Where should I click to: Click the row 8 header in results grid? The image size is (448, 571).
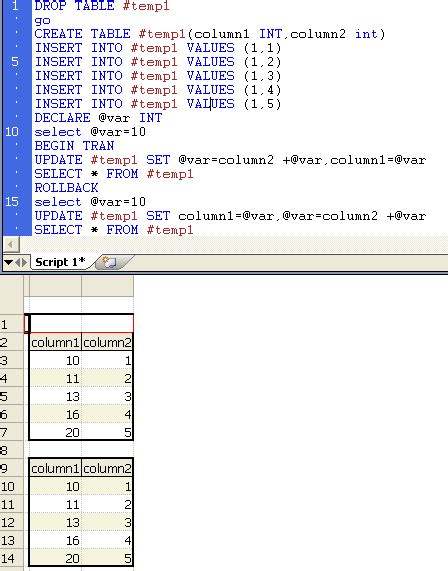(x=12, y=450)
